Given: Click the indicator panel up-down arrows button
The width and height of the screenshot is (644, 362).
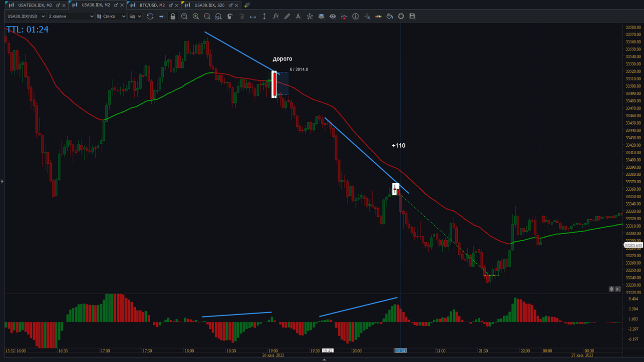Looking at the screenshot, I should 612,289.
